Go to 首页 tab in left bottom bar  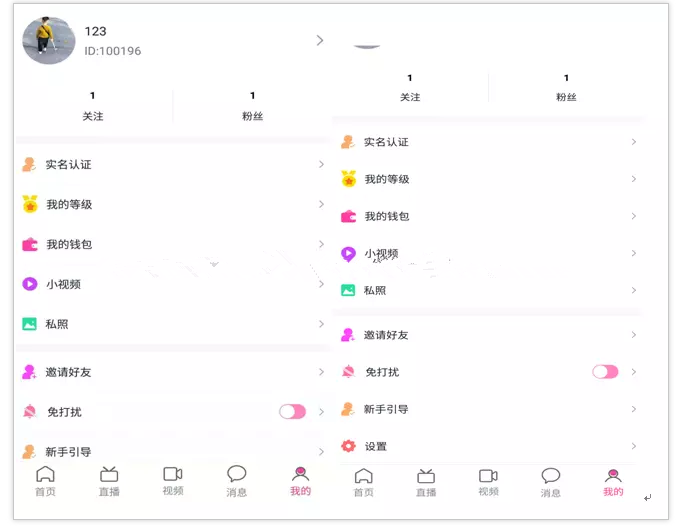coord(45,481)
